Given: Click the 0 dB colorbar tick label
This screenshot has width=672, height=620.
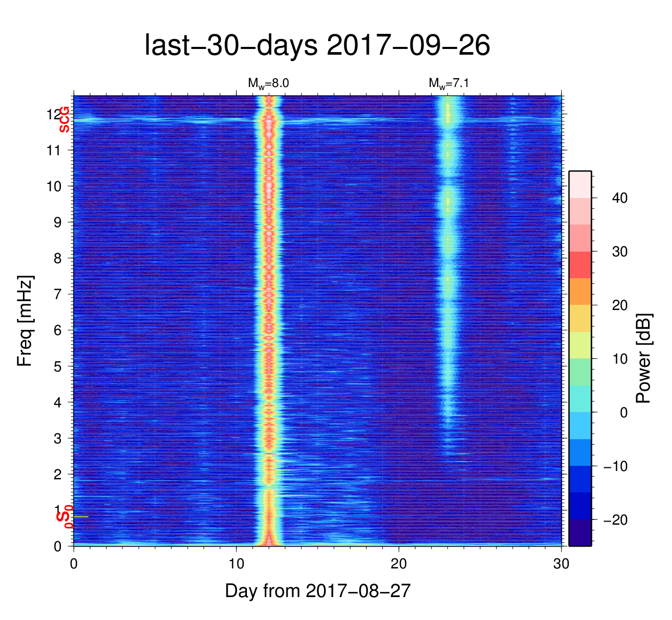Looking at the screenshot, I should 623,413.
